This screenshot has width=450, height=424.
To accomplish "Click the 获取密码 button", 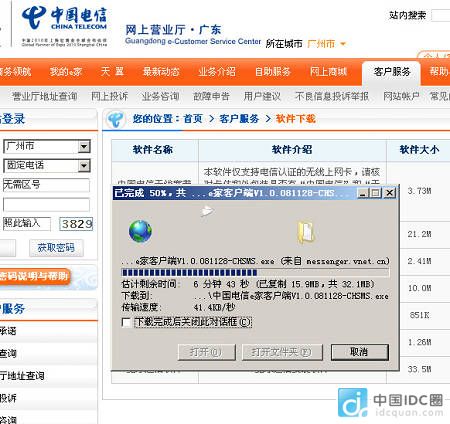I will [x=56, y=248].
